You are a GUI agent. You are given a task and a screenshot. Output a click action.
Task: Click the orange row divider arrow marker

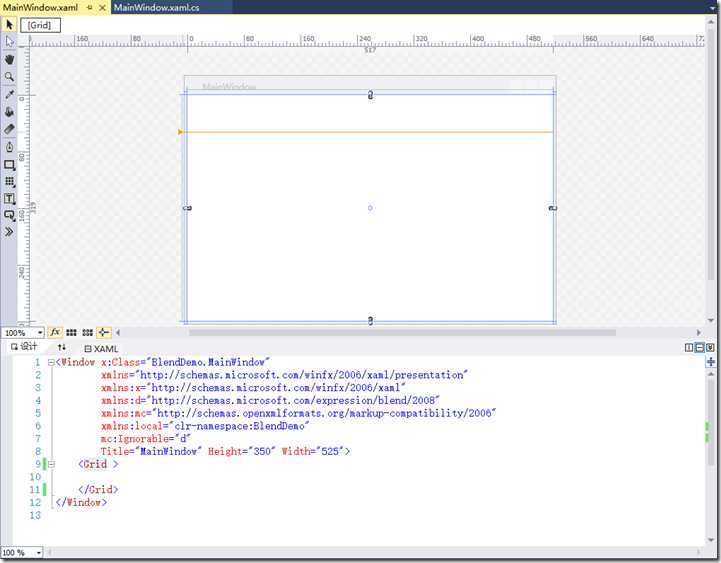coord(181,132)
